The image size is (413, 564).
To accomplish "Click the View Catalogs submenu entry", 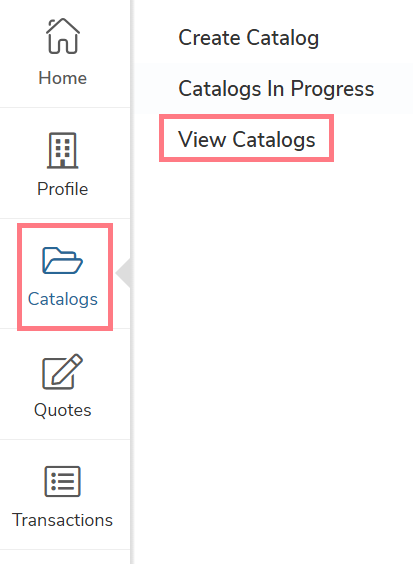I will coord(247,139).
